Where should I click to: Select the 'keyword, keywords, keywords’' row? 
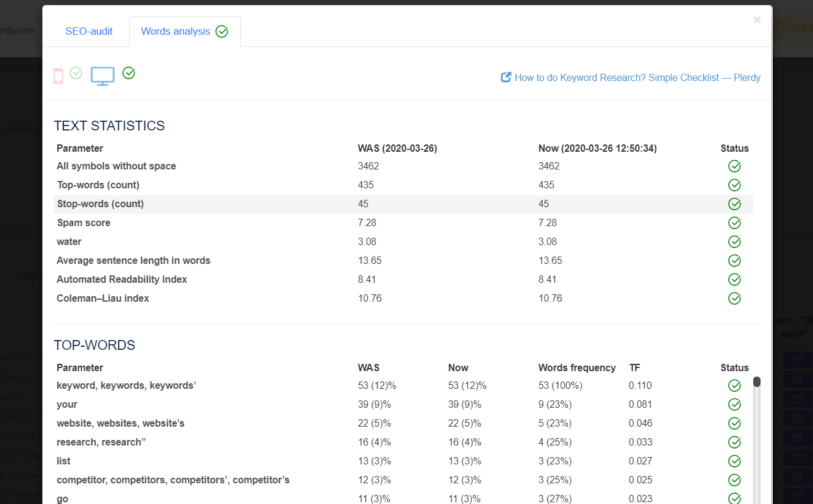tap(126, 385)
